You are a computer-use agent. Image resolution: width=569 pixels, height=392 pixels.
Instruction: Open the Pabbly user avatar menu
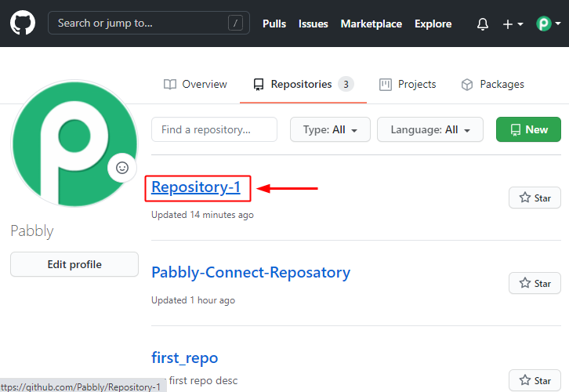point(549,24)
